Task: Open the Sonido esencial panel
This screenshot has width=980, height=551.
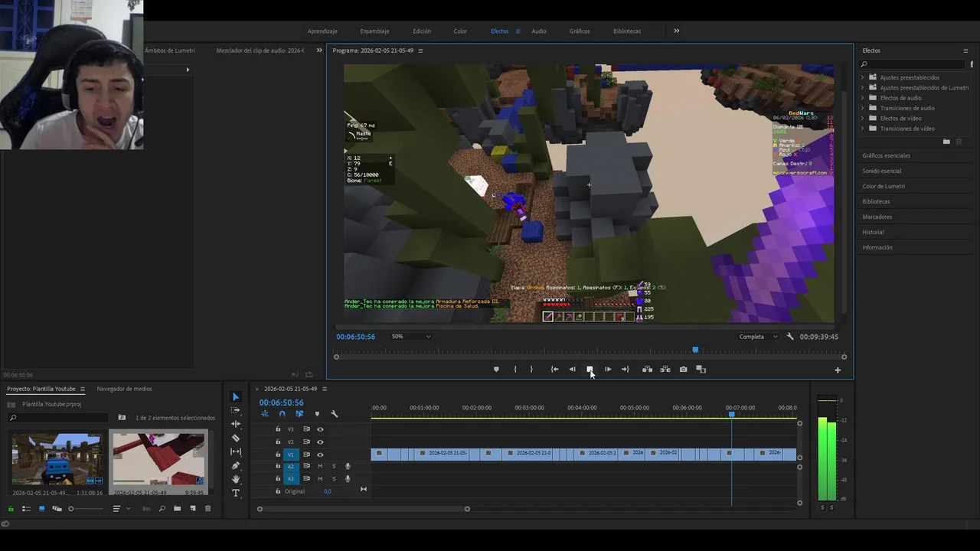Action: tap(882, 171)
